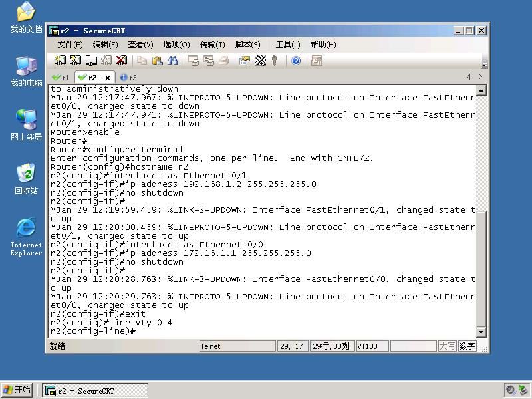Select 网上邻居 desktop icon
The image size is (532, 399).
point(26,125)
